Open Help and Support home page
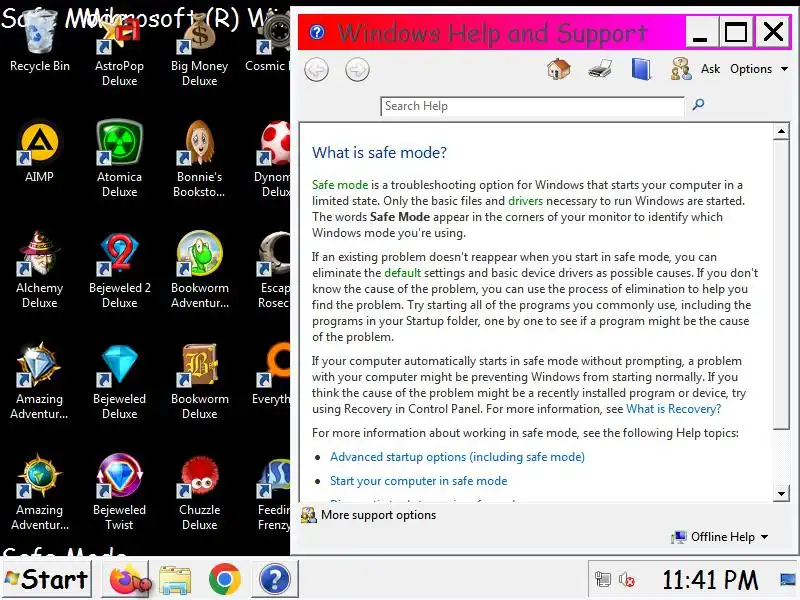The width and height of the screenshot is (800, 600). [558, 69]
